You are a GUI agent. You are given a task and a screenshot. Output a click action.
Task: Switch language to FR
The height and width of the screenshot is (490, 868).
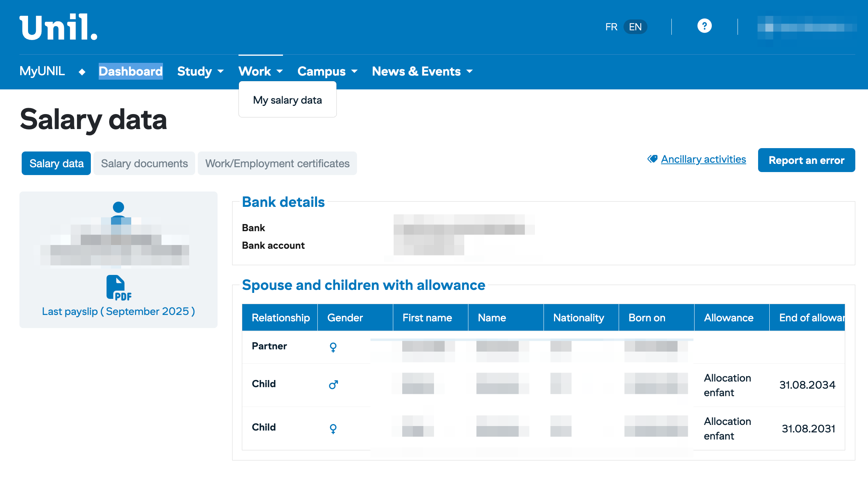[x=611, y=27]
